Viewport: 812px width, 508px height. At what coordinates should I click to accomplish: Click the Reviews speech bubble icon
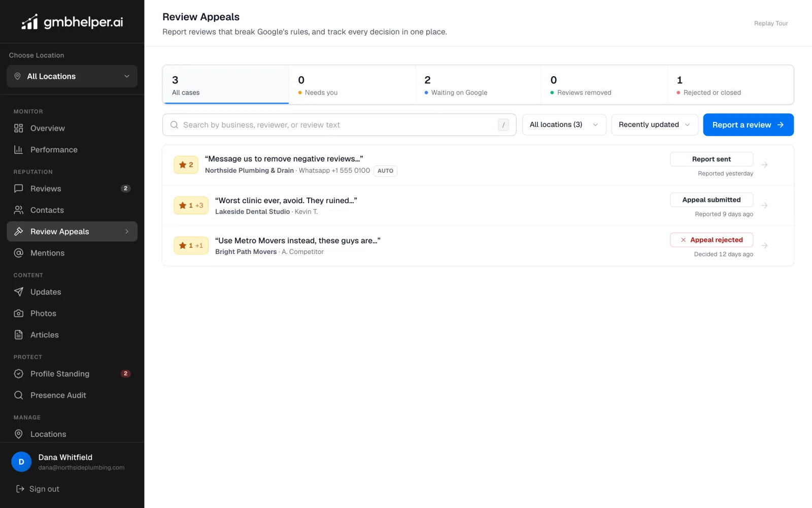pyautogui.click(x=19, y=188)
